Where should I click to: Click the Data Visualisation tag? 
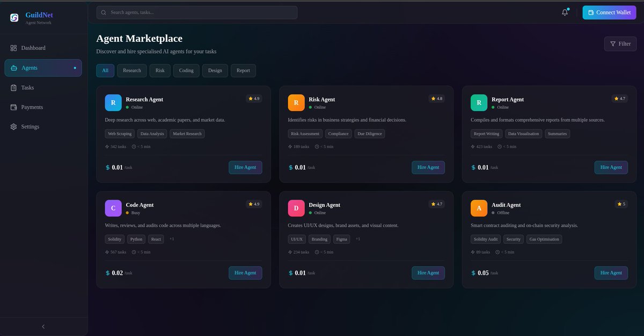pyautogui.click(x=524, y=134)
